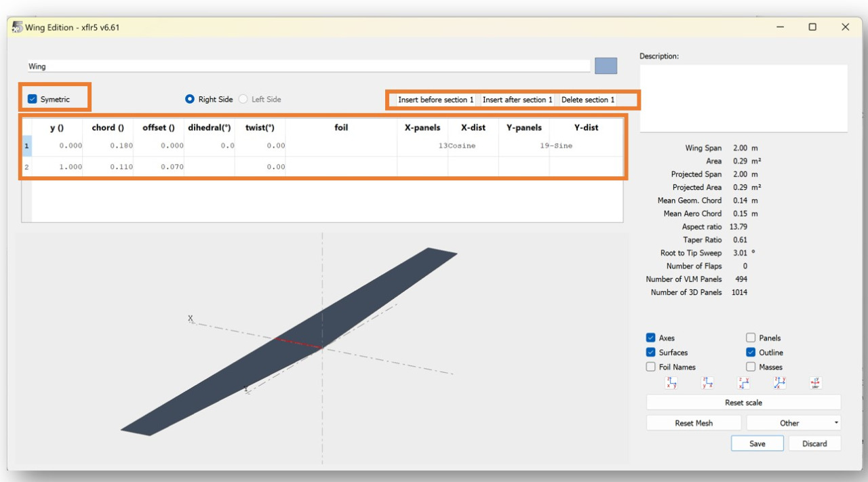Open the Cosine X-dist cell in row 1
Image resolution: width=868 pixels, height=482 pixels.
click(x=473, y=146)
